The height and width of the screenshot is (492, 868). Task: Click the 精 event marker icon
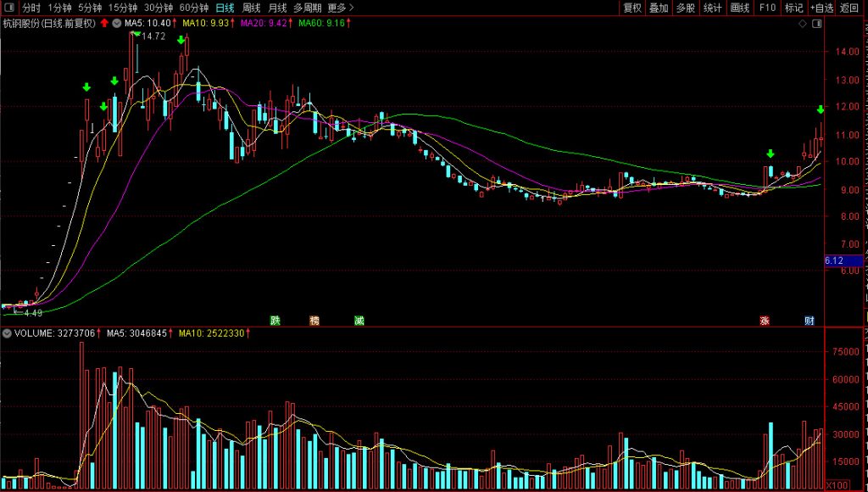click(314, 321)
